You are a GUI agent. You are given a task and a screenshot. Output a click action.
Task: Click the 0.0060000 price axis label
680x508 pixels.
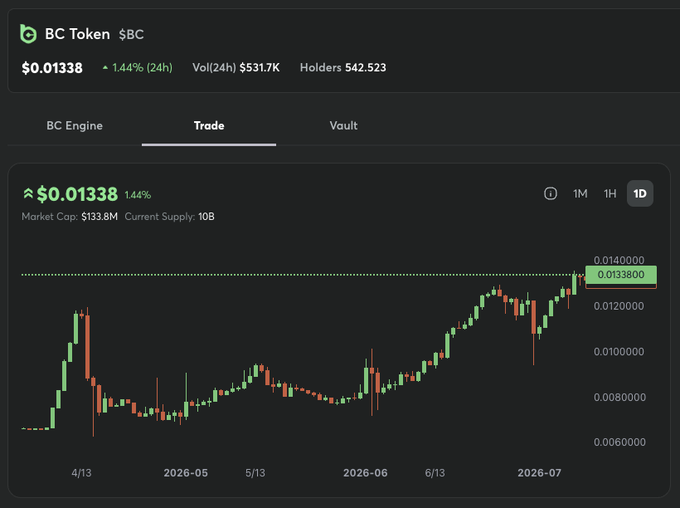pyautogui.click(x=620, y=442)
